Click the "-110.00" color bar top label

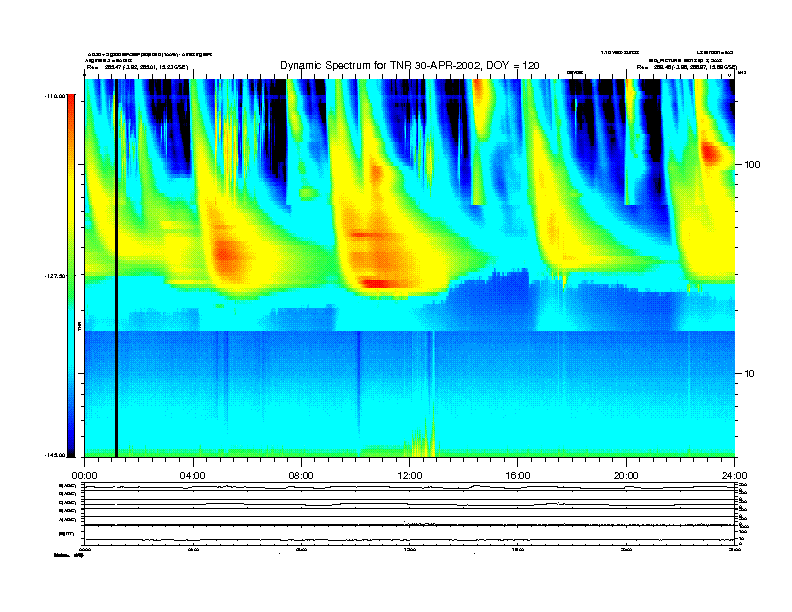click(55, 96)
